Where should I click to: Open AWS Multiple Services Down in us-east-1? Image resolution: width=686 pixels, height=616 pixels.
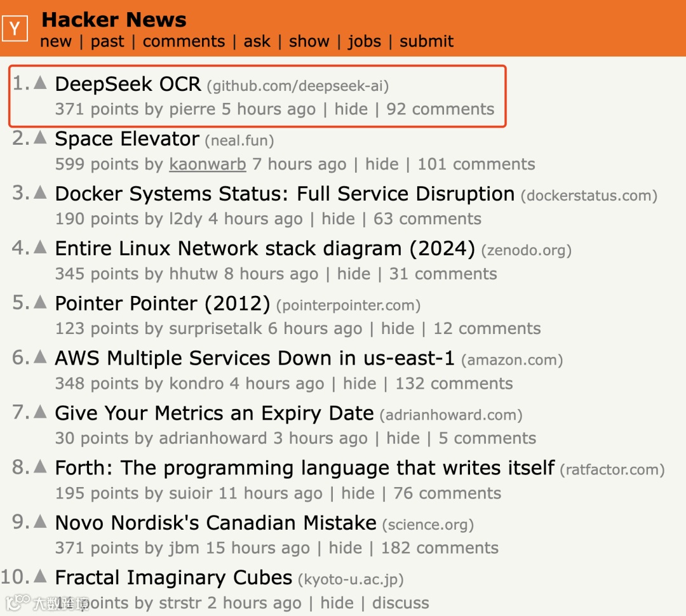click(255, 358)
